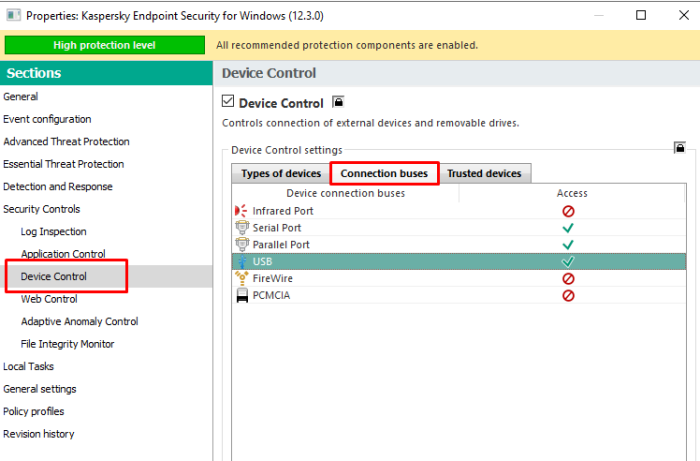Click the Parallel Port connector icon
Screen dimensions: 700x461
242,245
